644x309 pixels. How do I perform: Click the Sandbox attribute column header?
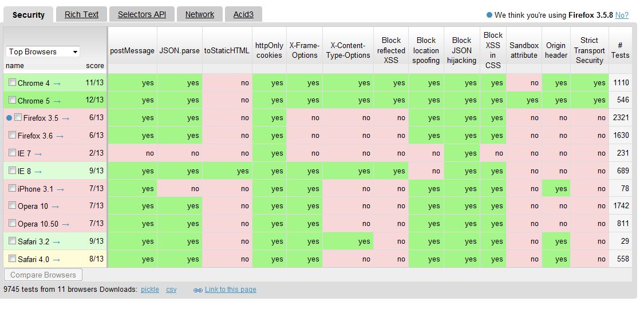pyautogui.click(x=524, y=50)
